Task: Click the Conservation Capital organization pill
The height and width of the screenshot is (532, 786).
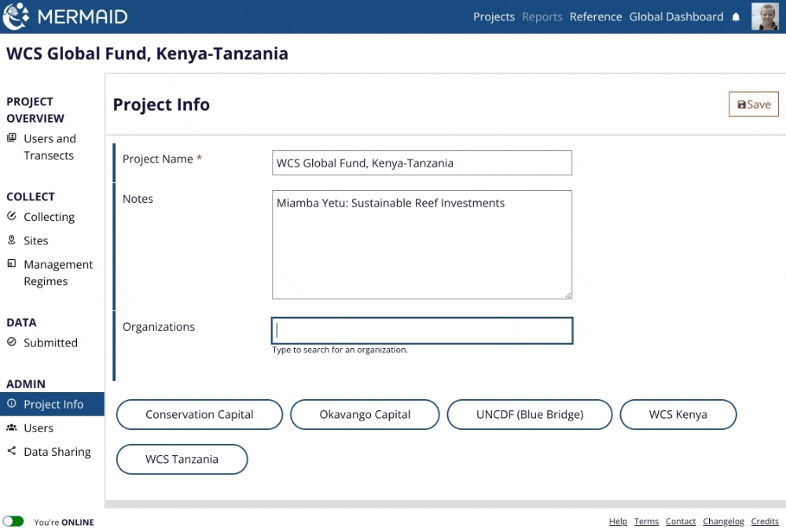Action: [200, 415]
